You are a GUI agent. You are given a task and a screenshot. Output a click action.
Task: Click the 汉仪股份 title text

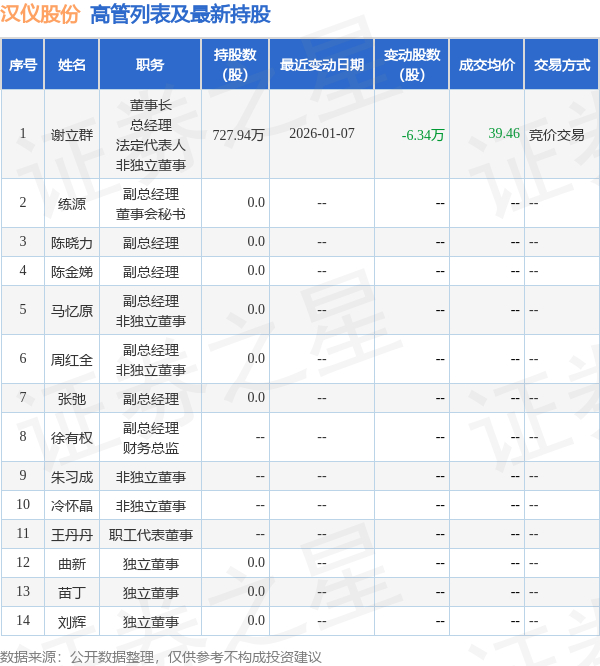point(40,14)
